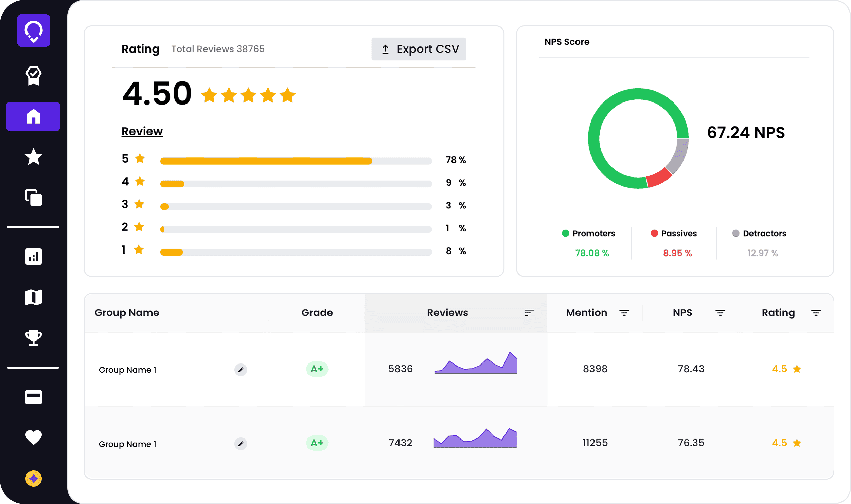Image resolution: width=851 pixels, height=504 pixels.
Task: Open the underlined Review link
Action: tap(142, 131)
